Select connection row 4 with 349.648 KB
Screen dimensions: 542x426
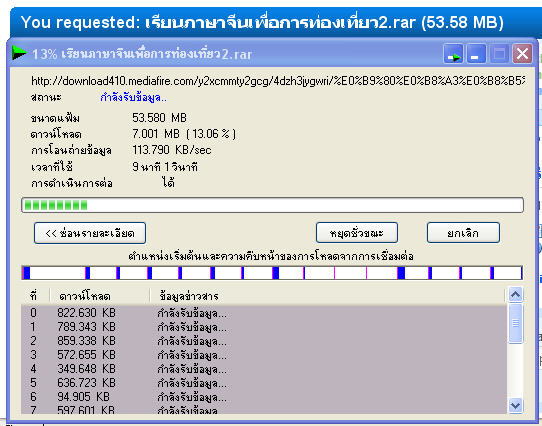click(264, 369)
